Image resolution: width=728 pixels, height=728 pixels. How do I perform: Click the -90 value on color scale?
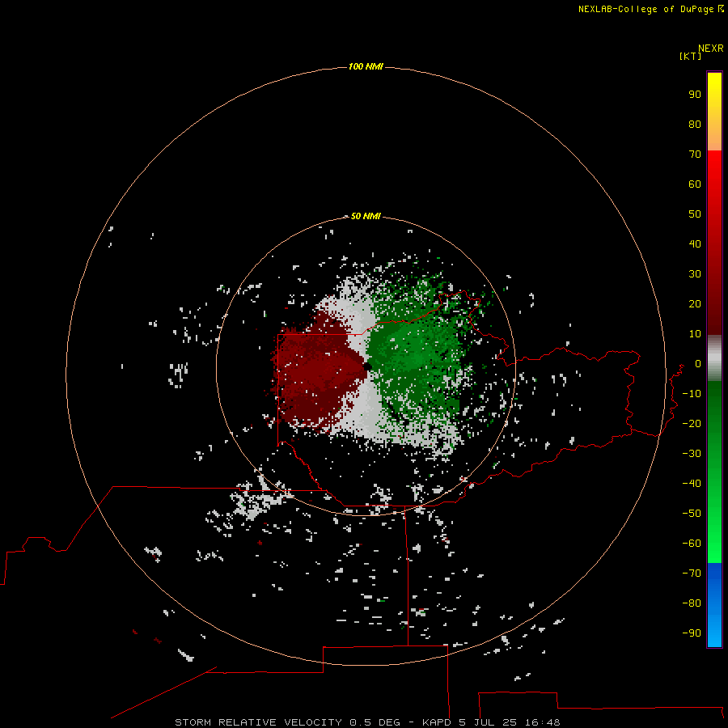coord(692,633)
